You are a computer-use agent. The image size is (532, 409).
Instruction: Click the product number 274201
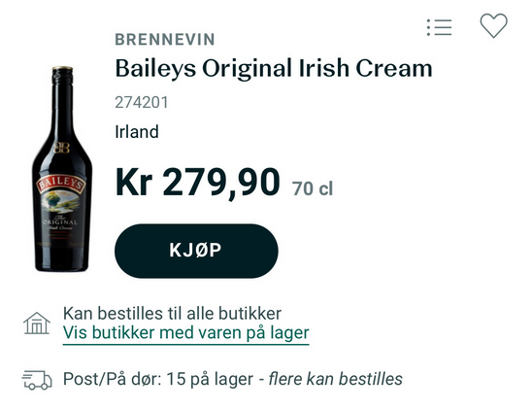(142, 102)
